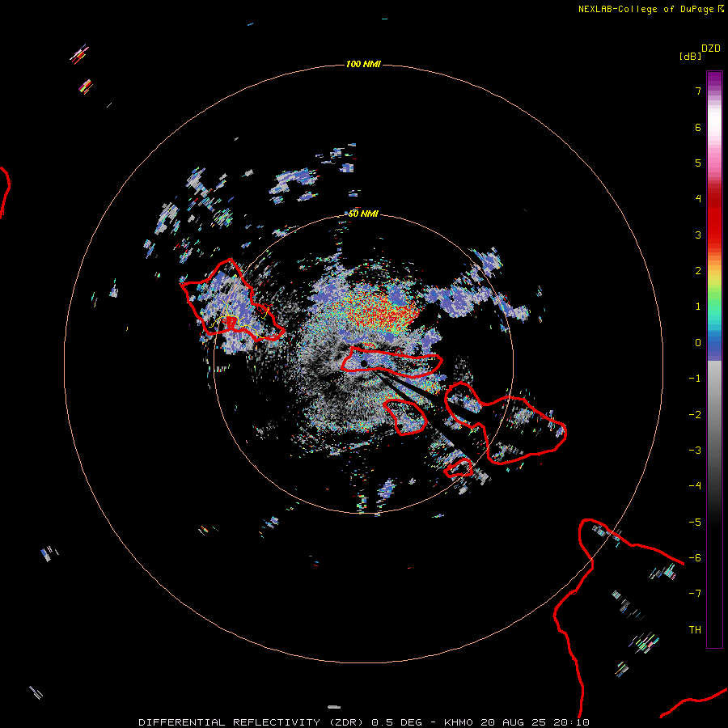Click the legend value 1
Image resolution: width=728 pixels, height=728 pixels.
(x=698, y=307)
